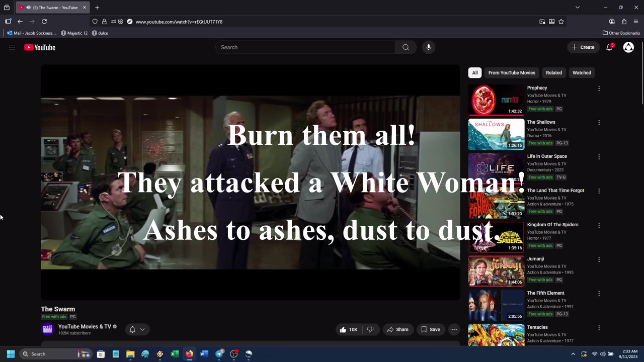
Task: Open the taskbar clock and date
Action: tap(629, 354)
